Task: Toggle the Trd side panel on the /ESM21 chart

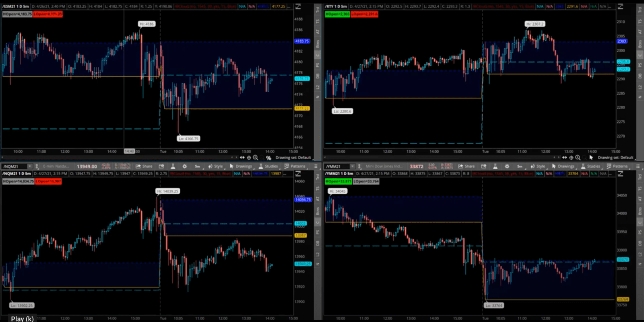Action: (x=318, y=10)
